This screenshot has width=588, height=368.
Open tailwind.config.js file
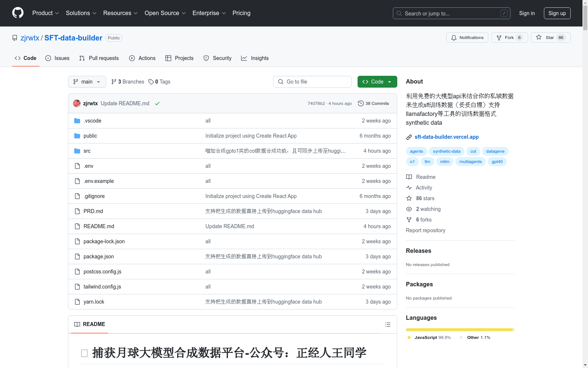click(102, 287)
